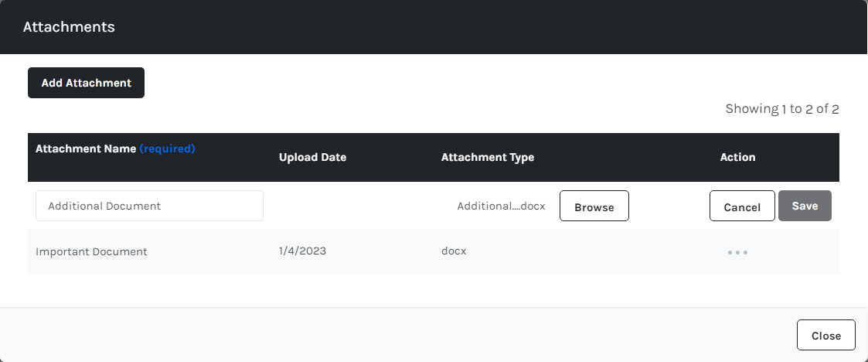868x362 pixels.
Task: Click the 1/4/2023 upload date cell
Action: pos(302,251)
